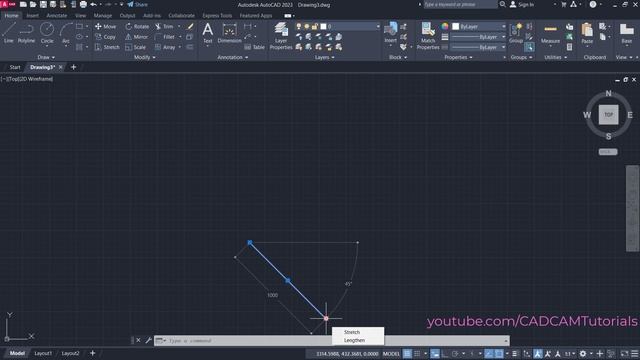
Task: Click the Array tool
Action: [165, 47]
